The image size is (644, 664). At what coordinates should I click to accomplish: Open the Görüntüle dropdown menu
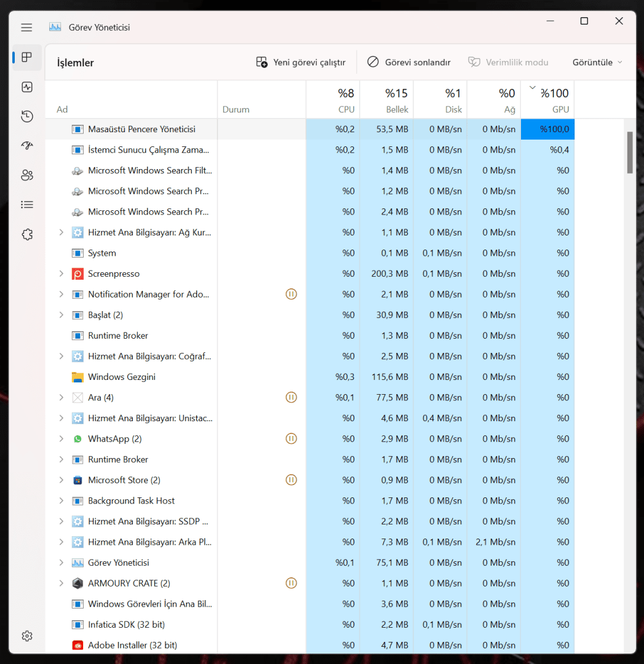pyautogui.click(x=597, y=62)
